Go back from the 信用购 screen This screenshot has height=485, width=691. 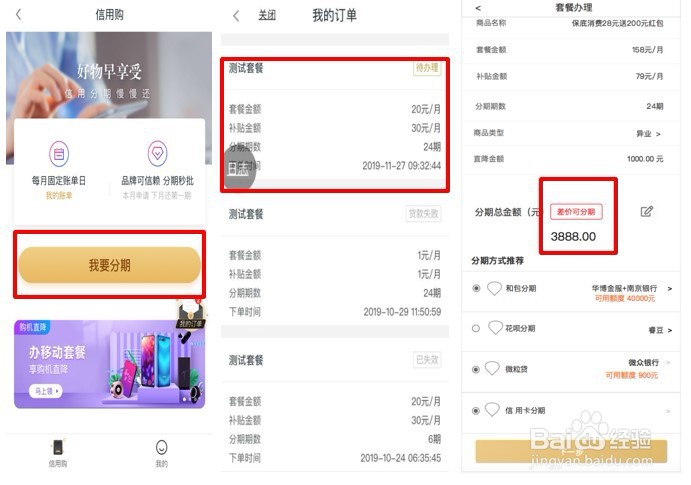click(x=18, y=15)
